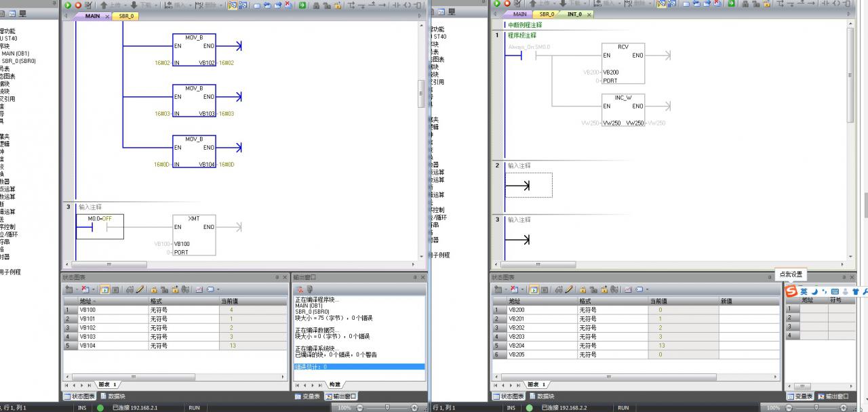Switch to SBR_0 tab in right window
Screen dimensions: 868x412
click(547, 14)
